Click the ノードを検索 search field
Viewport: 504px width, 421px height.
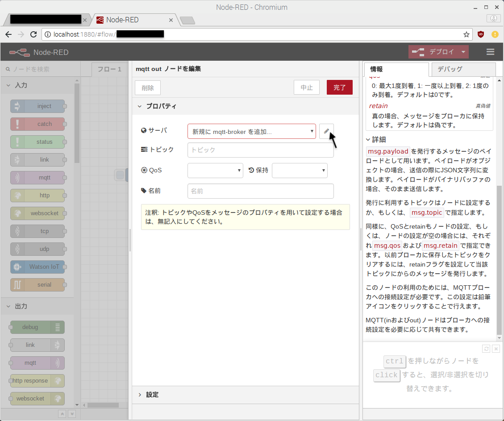point(40,69)
